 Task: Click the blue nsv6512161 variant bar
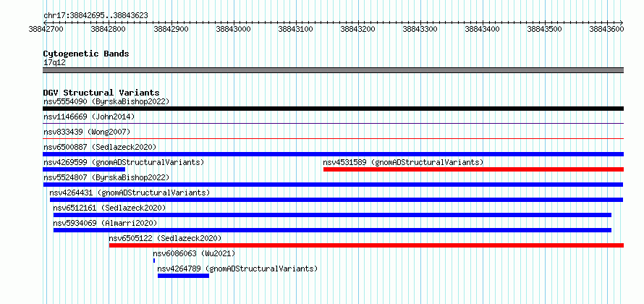point(332,215)
